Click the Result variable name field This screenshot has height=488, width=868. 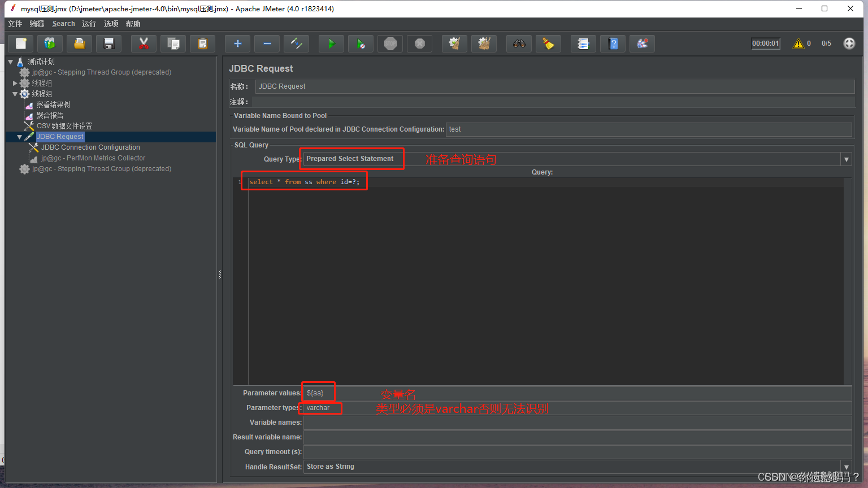click(578, 437)
